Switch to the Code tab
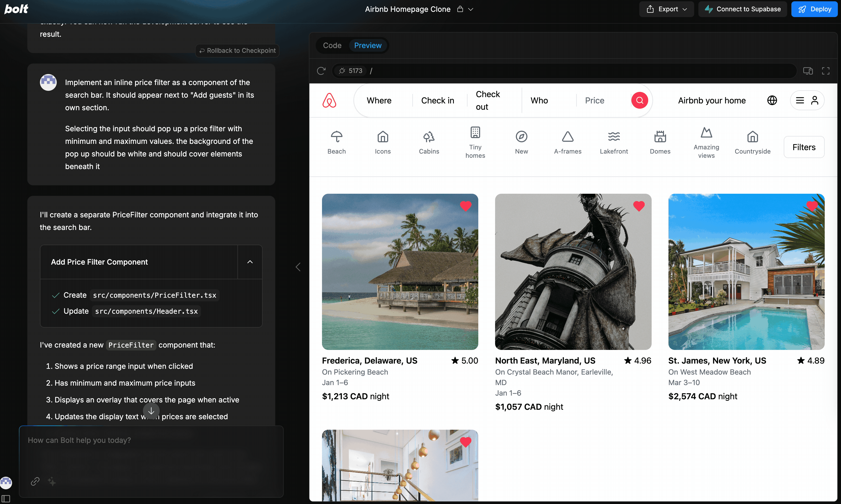The height and width of the screenshot is (504, 841). pyautogui.click(x=332, y=45)
